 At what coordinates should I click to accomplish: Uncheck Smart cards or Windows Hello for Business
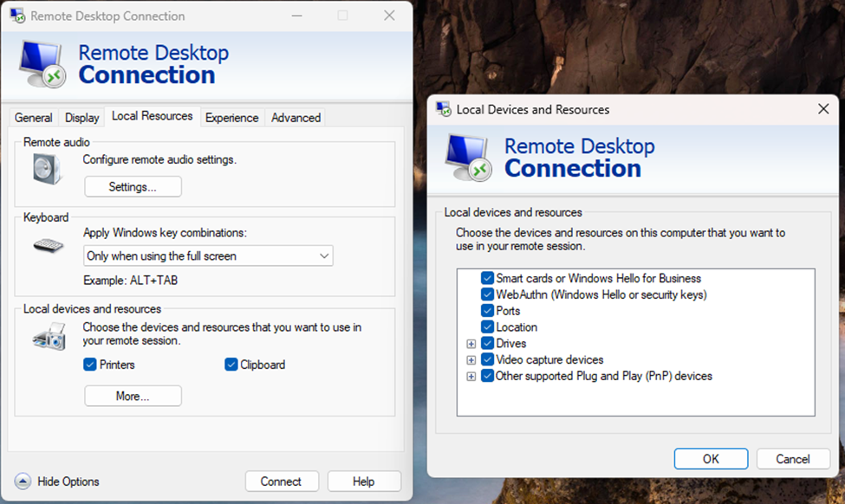tap(487, 279)
